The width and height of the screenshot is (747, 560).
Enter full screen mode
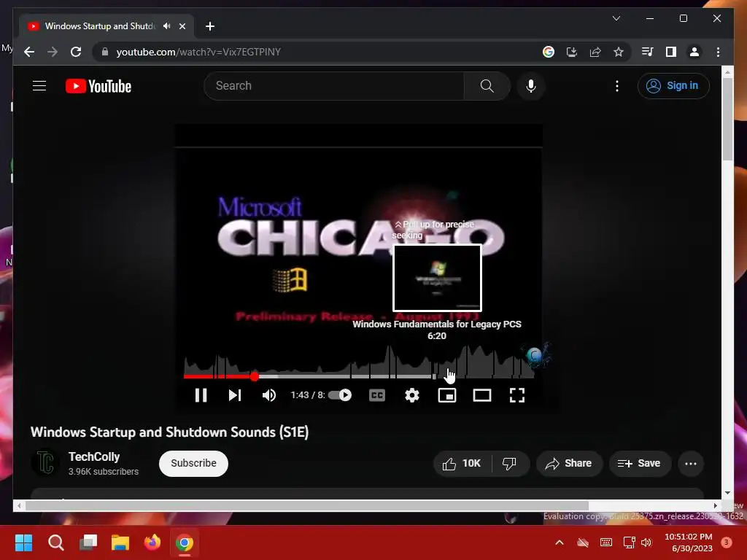coord(517,395)
